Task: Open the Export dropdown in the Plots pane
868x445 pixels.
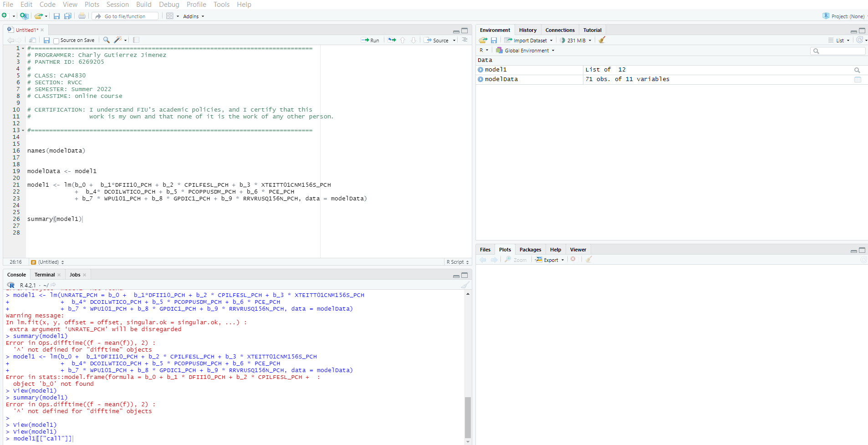Action: (549, 260)
